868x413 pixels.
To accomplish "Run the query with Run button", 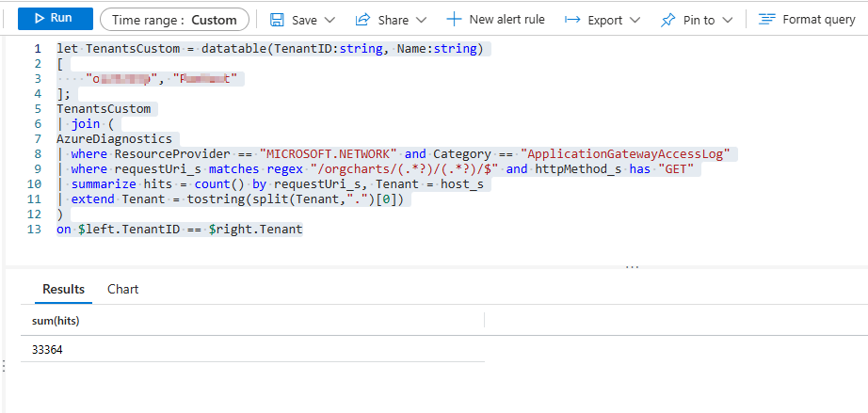I will pos(56,19).
